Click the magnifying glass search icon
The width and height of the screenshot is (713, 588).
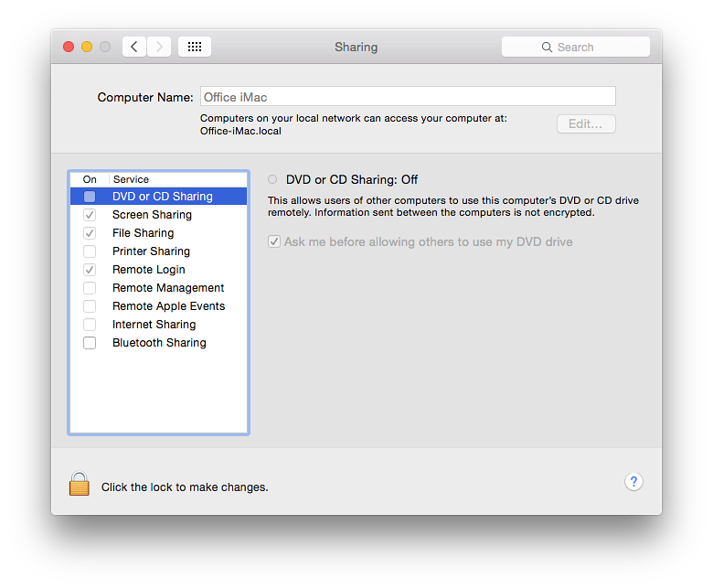click(547, 48)
